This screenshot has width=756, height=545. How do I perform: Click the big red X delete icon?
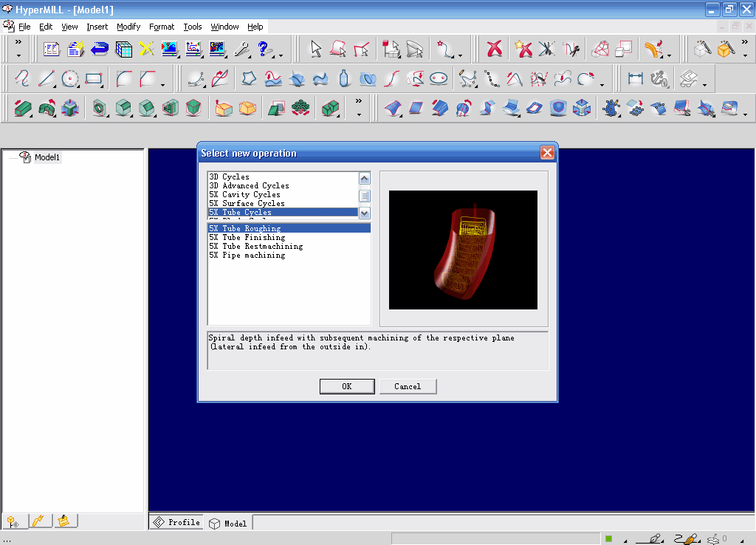494,49
